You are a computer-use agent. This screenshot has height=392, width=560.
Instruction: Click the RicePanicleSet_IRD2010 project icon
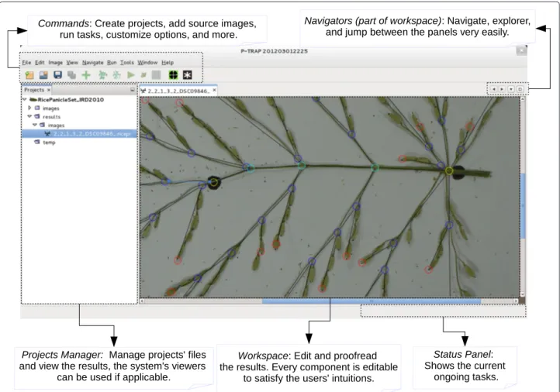pos(33,99)
